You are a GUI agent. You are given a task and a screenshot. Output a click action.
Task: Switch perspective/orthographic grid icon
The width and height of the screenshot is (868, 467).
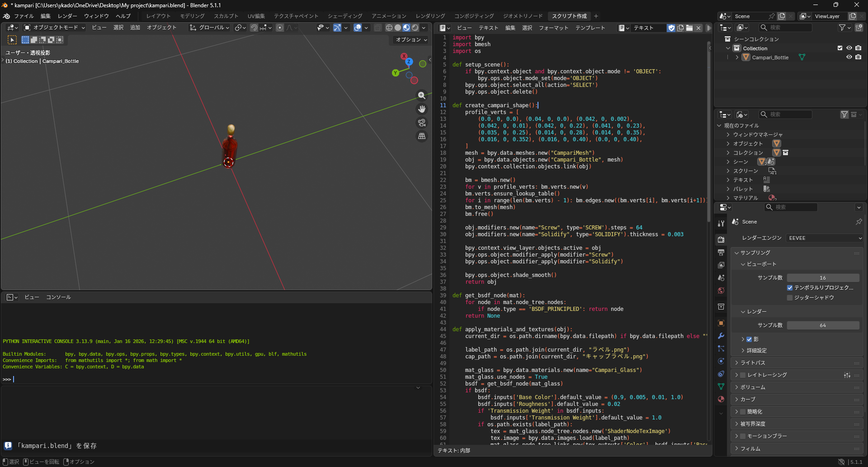422,136
